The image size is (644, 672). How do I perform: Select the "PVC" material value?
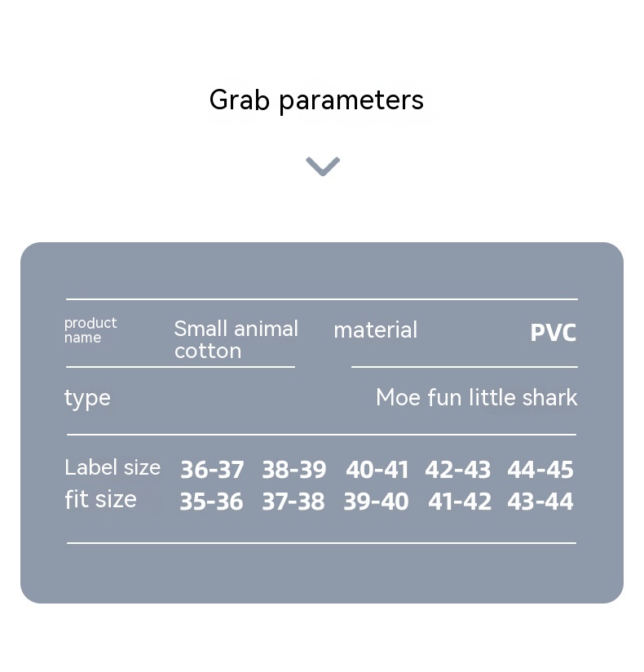coord(553,333)
